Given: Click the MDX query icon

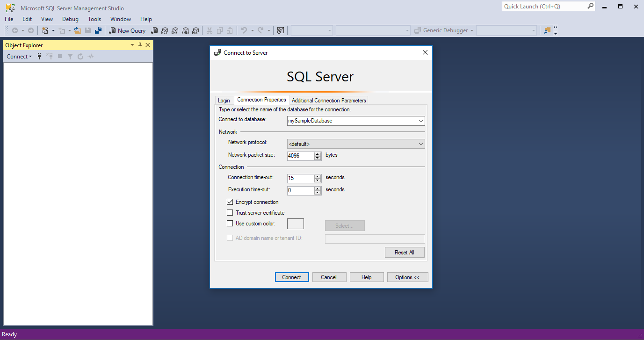Looking at the screenshot, I should tap(165, 30).
